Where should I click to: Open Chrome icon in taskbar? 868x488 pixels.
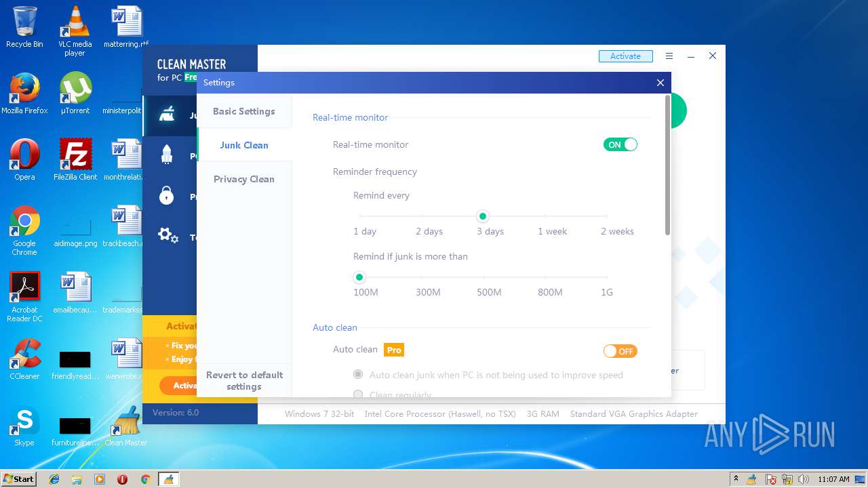(x=145, y=479)
